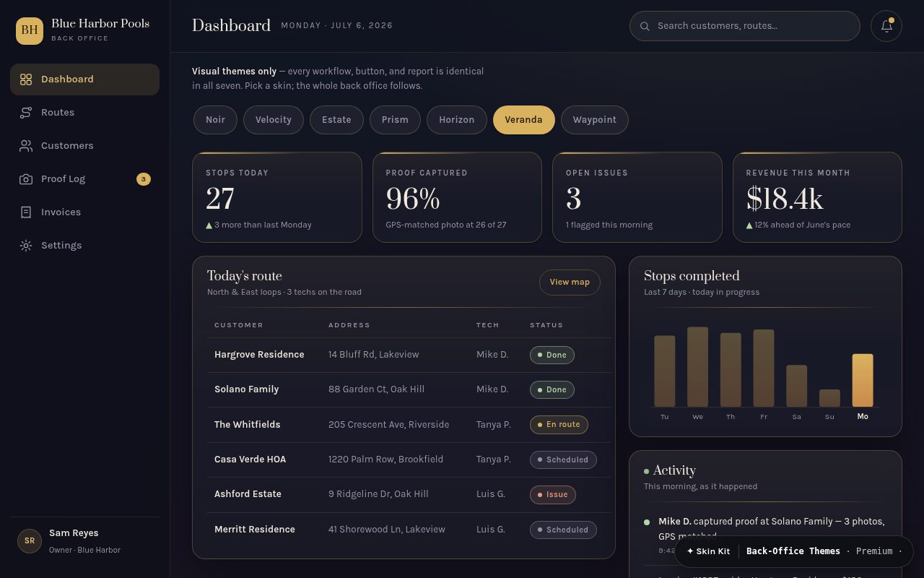Click the Proof Log camera icon

(26, 179)
